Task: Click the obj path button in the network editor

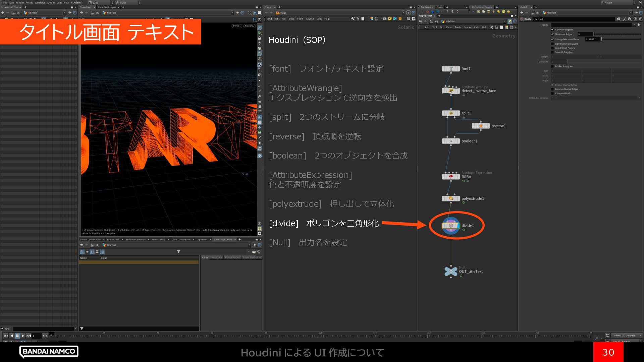Action: click(x=436, y=21)
